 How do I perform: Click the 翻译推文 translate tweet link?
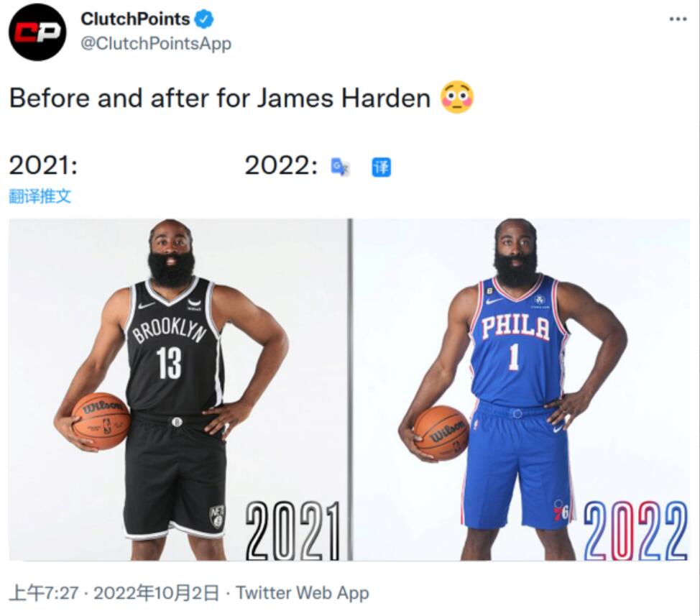coord(40,196)
